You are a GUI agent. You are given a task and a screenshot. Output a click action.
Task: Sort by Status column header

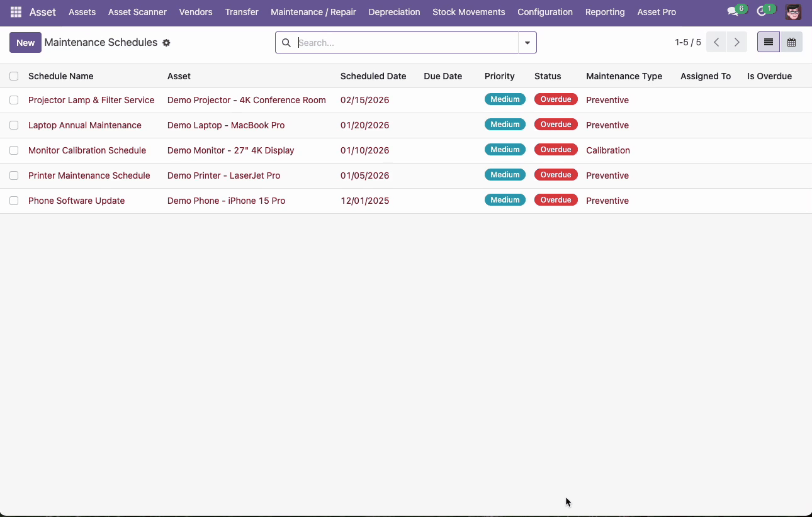548,76
